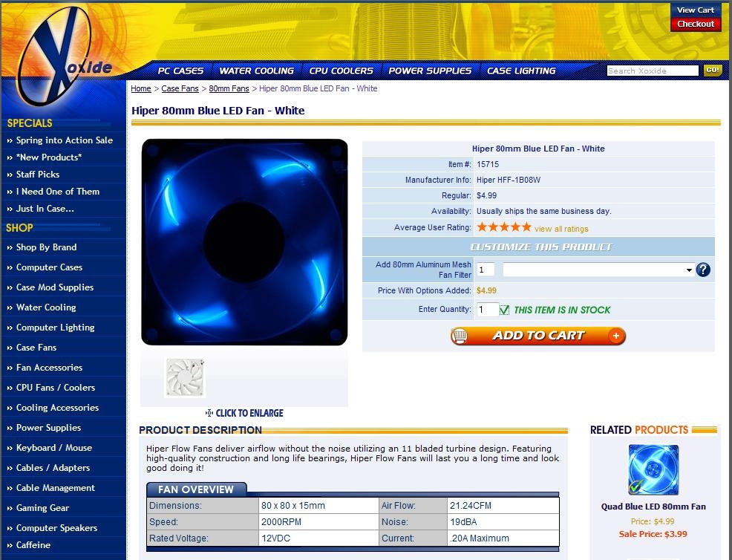Open Caffeine sidebar link

tap(33, 545)
